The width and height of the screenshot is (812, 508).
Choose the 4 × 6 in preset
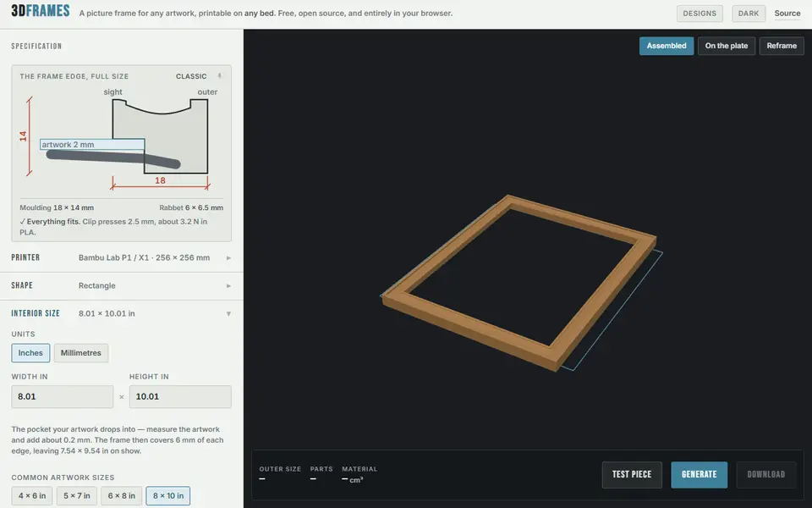32,496
